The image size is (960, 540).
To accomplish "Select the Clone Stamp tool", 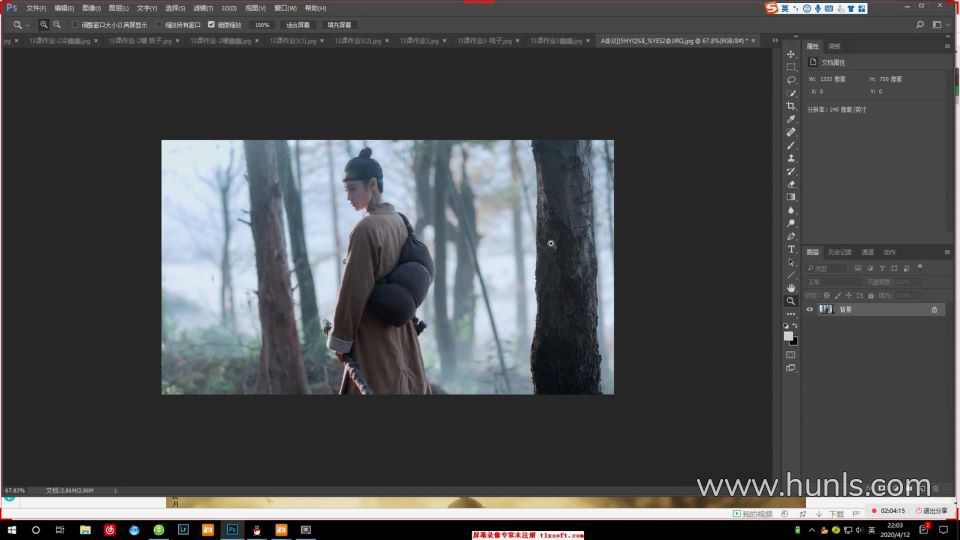I will pyautogui.click(x=791, y=158).
